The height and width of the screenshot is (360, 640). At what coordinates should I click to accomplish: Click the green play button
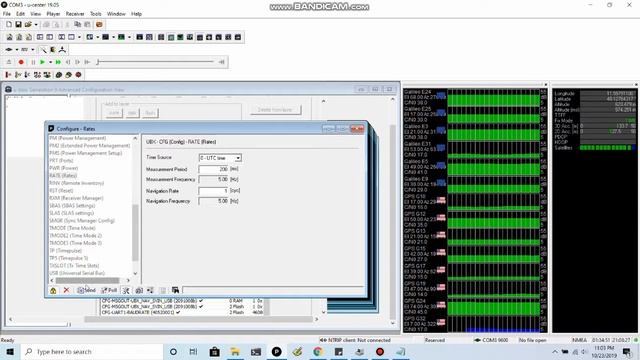[x=42, y=62]
